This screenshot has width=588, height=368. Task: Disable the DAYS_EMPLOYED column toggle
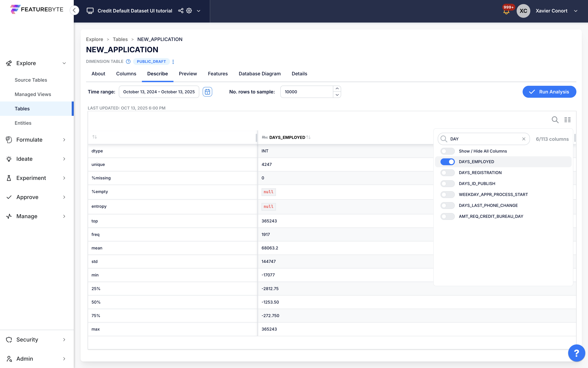(447, 162)
